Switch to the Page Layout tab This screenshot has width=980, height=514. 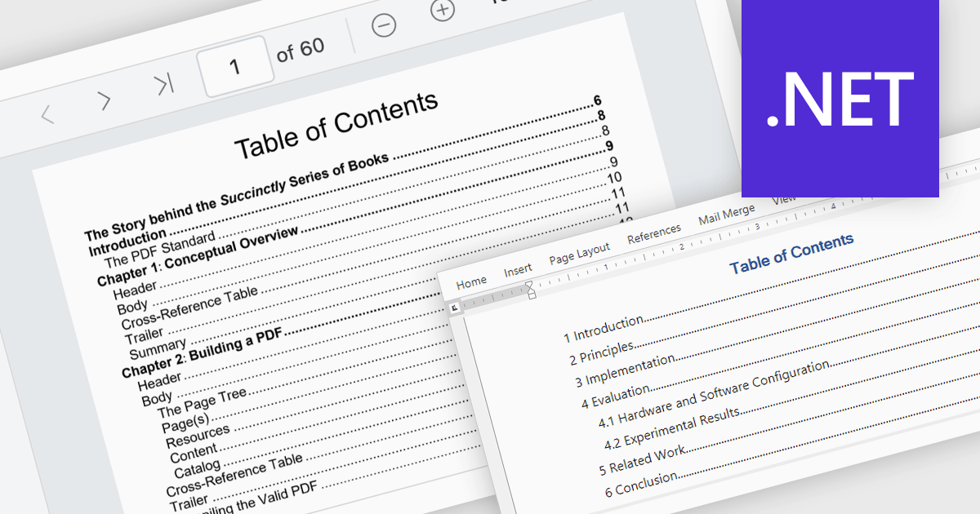coord(579,253)
